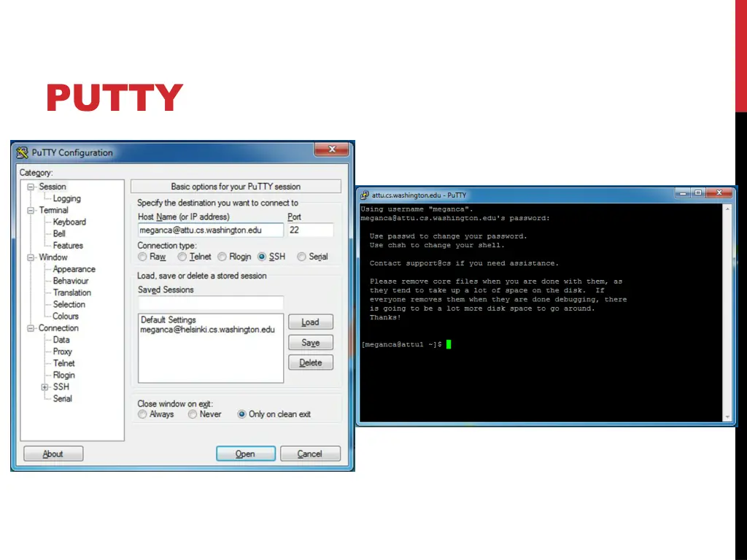Open the Serial category in the tree
Image resolution: width=747 pixels, height=560 pixels.
tap(63, 399)
